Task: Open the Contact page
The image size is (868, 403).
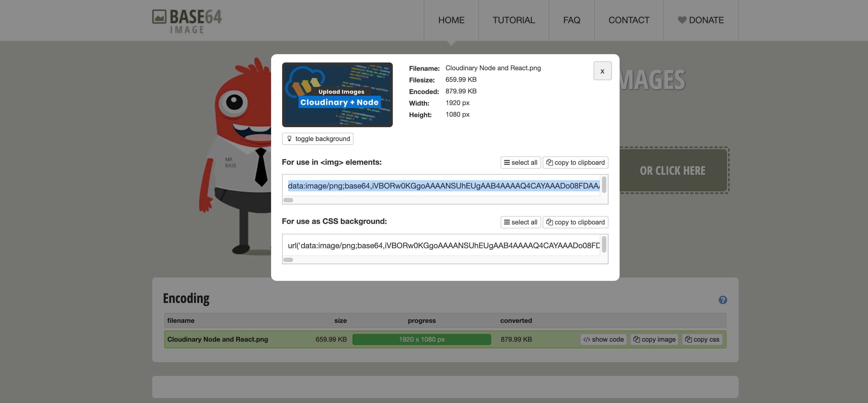Action: click(x=629, y=20)
